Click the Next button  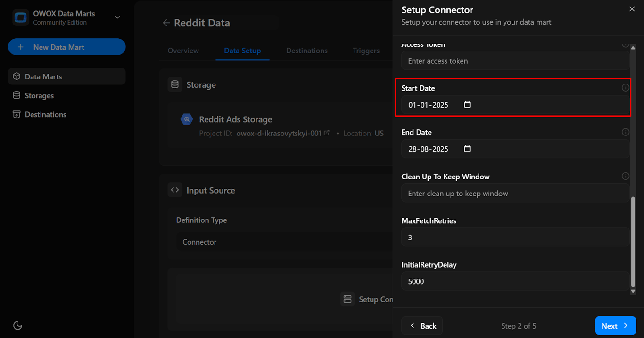click(615, 326)
